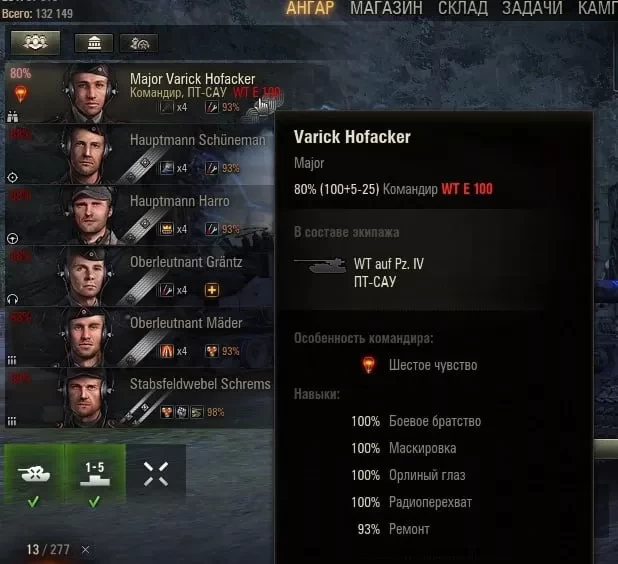Viewport: 618px width, 564px height.
Task: Switch to the МАГАЗИН tab
Action: (386, 8)
